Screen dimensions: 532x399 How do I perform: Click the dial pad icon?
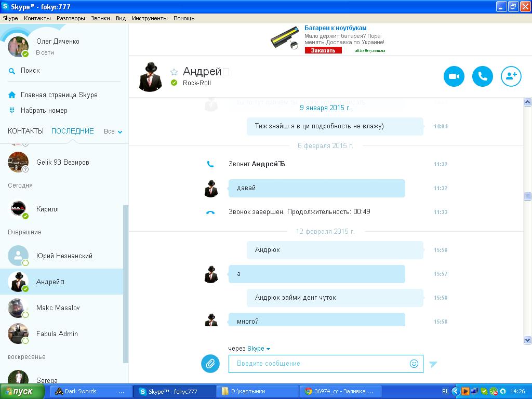[12, 110]
